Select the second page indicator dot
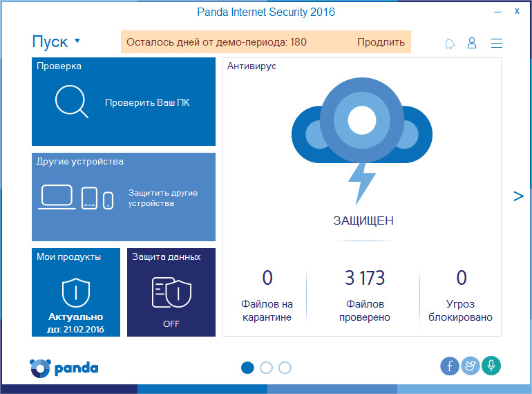 point(266,368)
